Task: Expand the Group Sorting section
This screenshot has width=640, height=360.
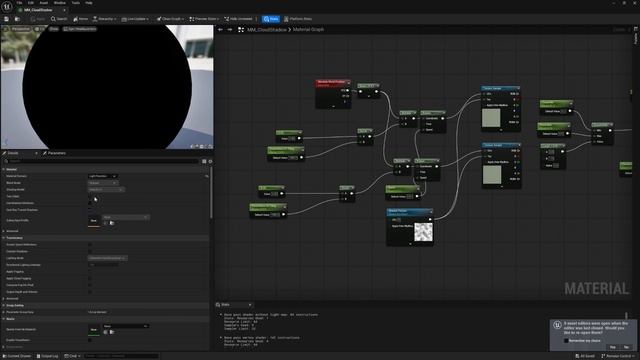Action: [x=4, y=305]
